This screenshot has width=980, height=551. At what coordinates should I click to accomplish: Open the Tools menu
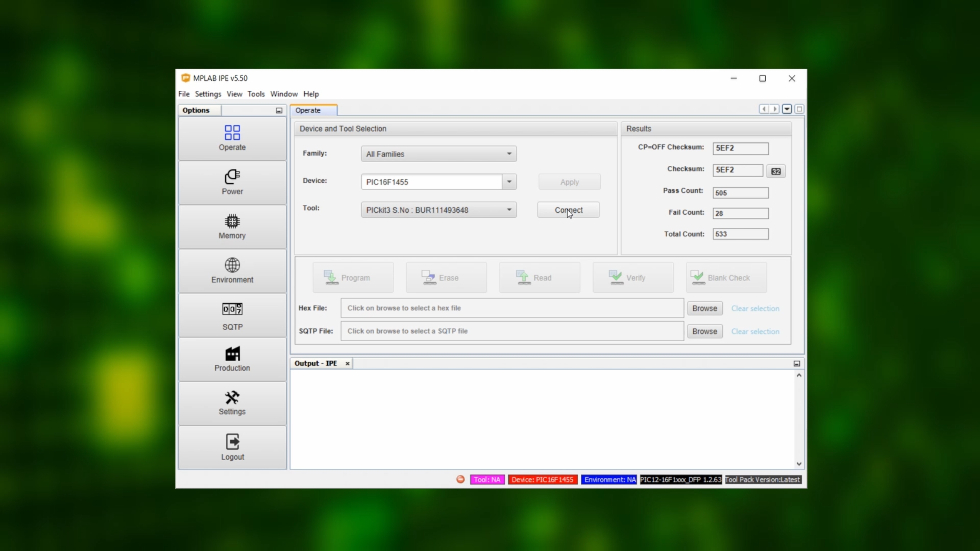click(256, 94)
